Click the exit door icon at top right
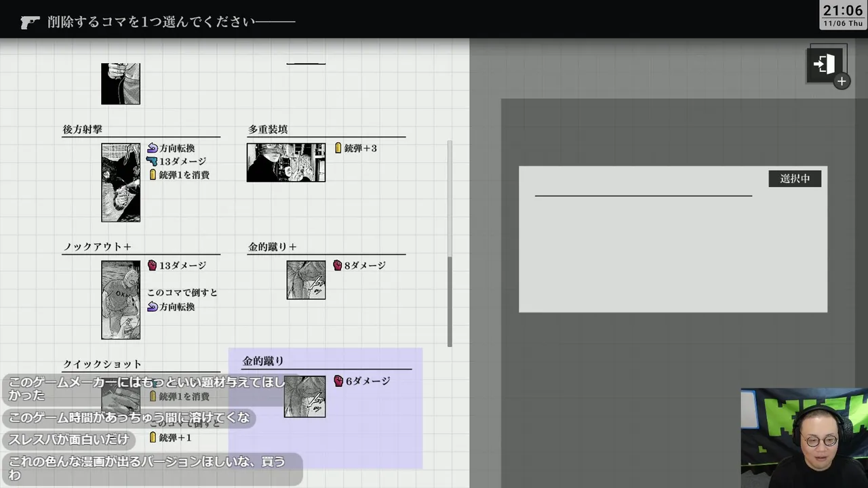This screenshot has width=868, height=488. coord(825,65)
